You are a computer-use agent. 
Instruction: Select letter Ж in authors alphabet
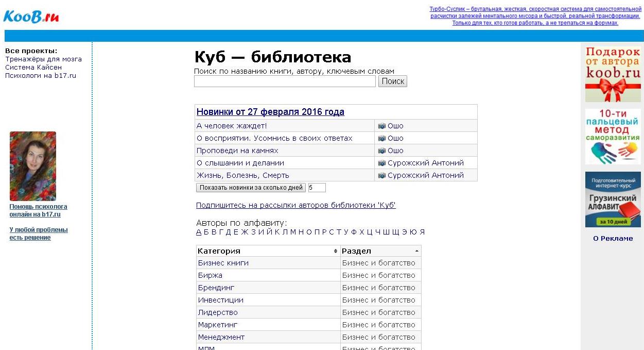(x=245, y=232)
